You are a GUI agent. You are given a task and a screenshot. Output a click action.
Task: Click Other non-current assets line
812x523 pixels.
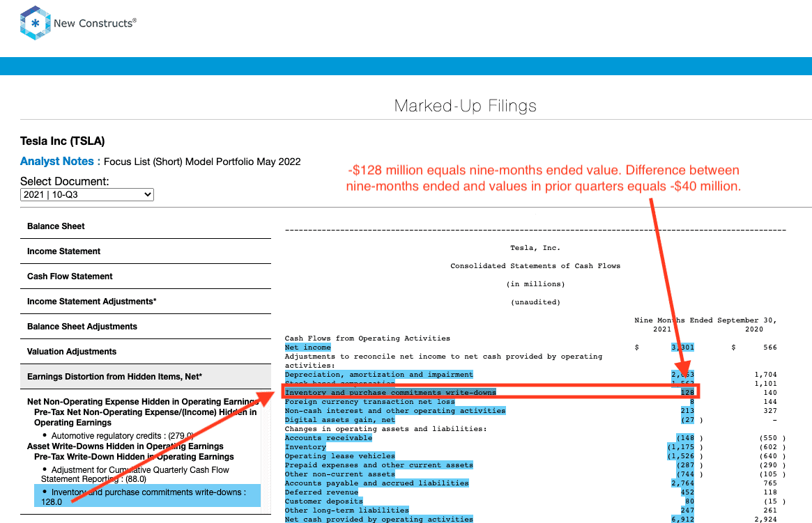click(339, 474)
